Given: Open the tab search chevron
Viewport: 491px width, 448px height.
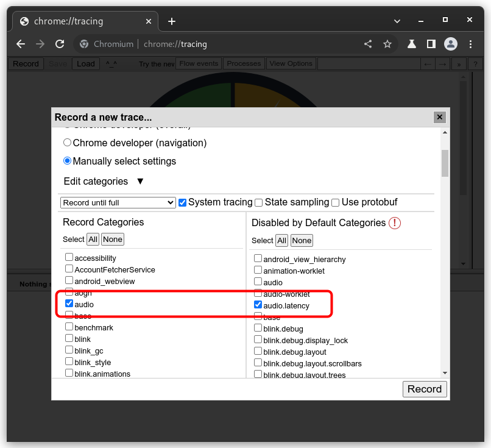Looking at the screenshot, I should (x=397, y=21).
